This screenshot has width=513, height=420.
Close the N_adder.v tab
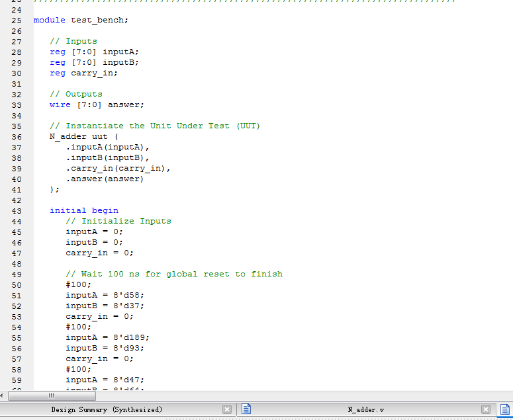pos(485,409)
